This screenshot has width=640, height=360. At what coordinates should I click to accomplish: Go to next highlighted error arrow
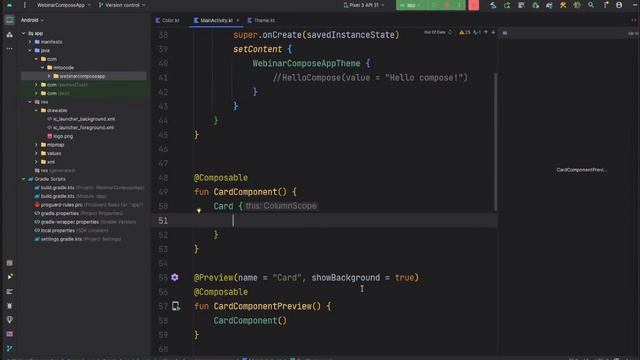click(493, 32)
